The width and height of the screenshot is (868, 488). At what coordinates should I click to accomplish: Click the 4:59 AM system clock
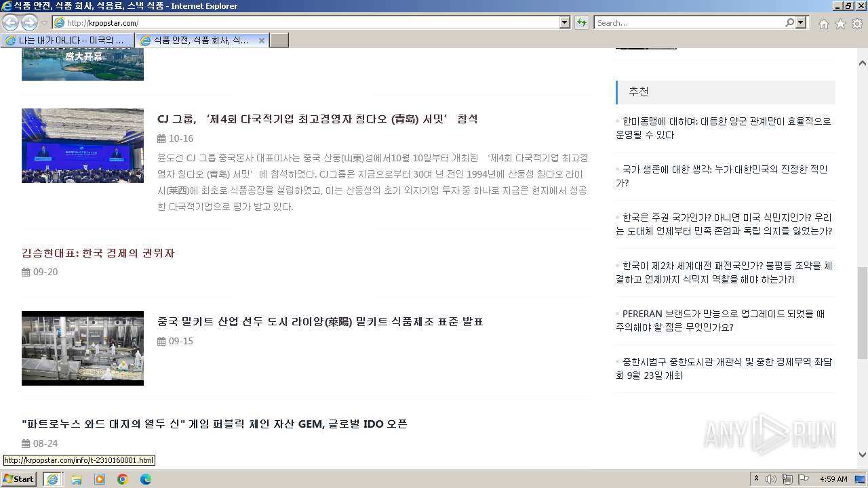(833, 479)
